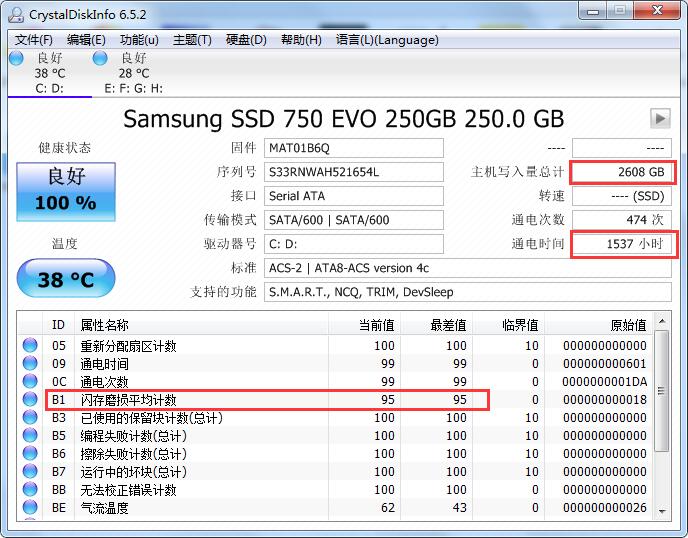Click the 38 °C temperature button

pos(66,278)
